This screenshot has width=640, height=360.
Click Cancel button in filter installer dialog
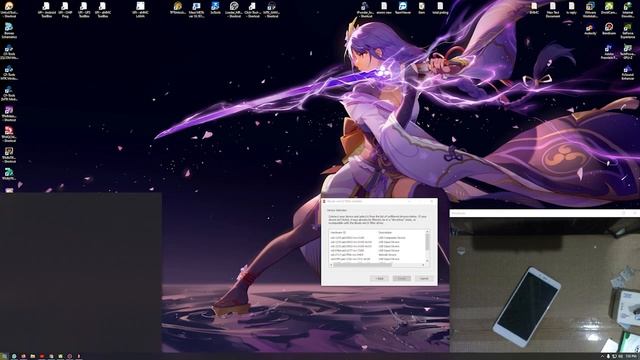coord(424,278)
